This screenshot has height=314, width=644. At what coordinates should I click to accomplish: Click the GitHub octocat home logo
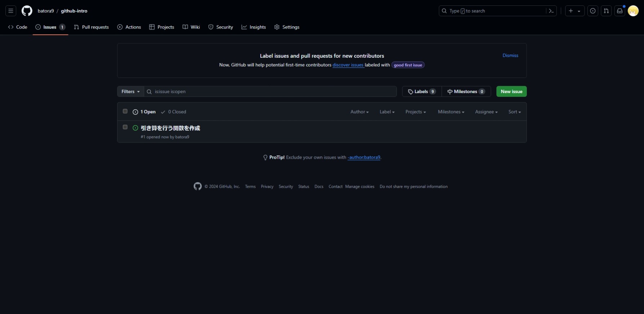[x=27, y=11]
